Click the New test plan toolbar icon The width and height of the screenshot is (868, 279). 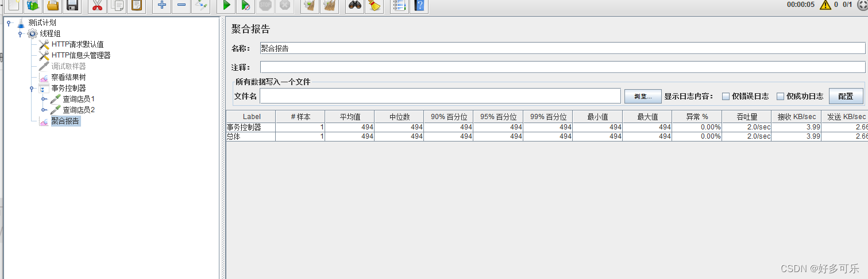13,6
